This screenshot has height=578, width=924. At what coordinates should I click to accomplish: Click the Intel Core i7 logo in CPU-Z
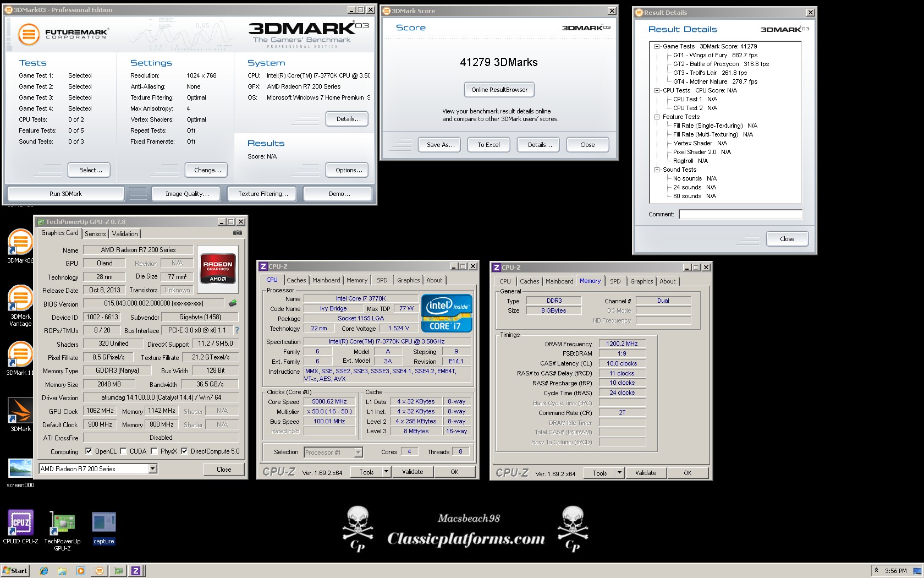447,313
